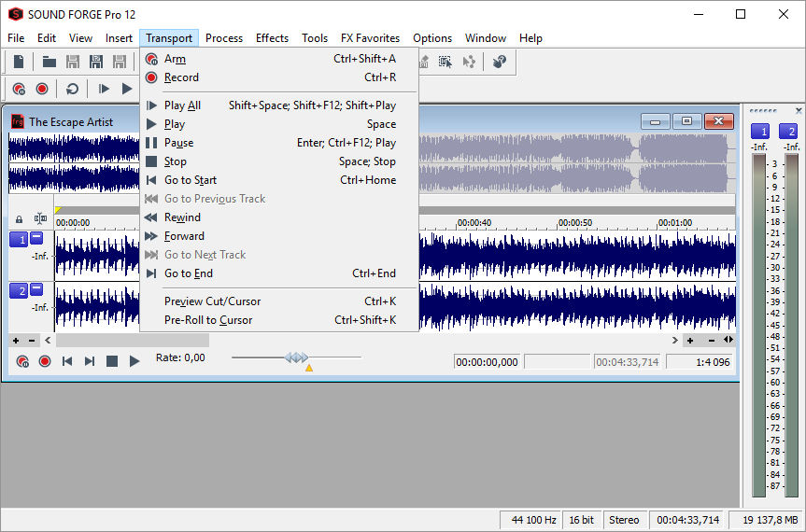This screenshot has width=806, height=532.
Task: Nudge the horizontal scrollbar with the right arrow
Action: (675, 340)
